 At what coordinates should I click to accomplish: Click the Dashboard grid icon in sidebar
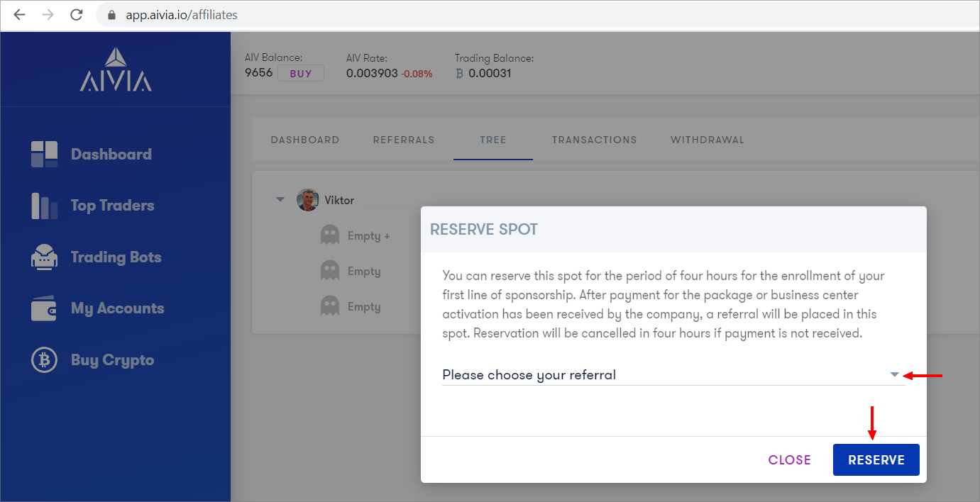45,154
